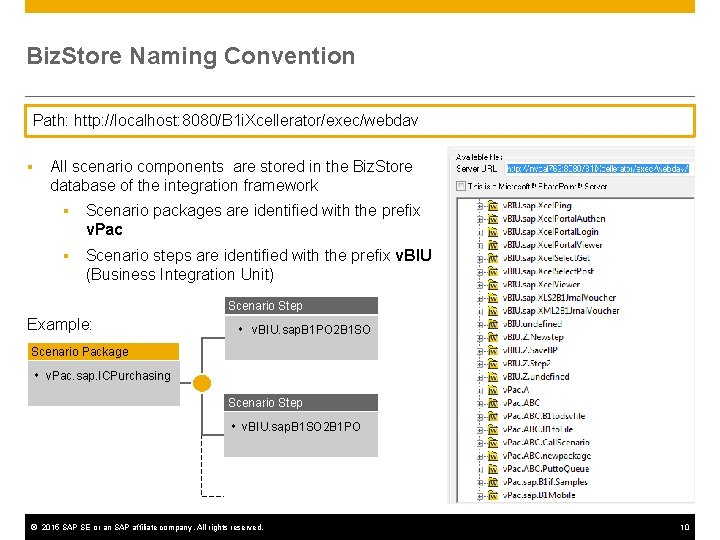Expand the vBIU.sap.XcelPing tree node
This screenshot has height=540, width=720.
pos(480,206)
